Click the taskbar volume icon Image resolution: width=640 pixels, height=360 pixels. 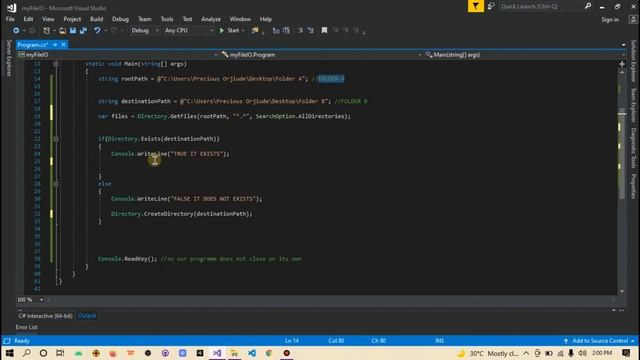point(582,353)
